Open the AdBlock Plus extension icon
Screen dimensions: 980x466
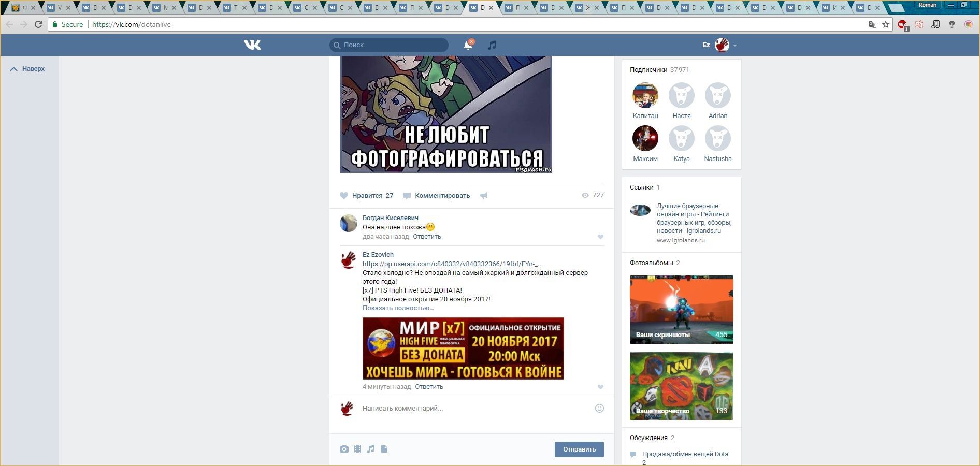[x=902, y=24]
